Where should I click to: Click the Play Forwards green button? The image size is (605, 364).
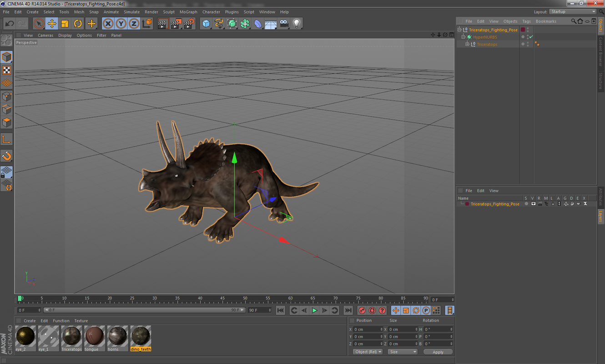314,310
